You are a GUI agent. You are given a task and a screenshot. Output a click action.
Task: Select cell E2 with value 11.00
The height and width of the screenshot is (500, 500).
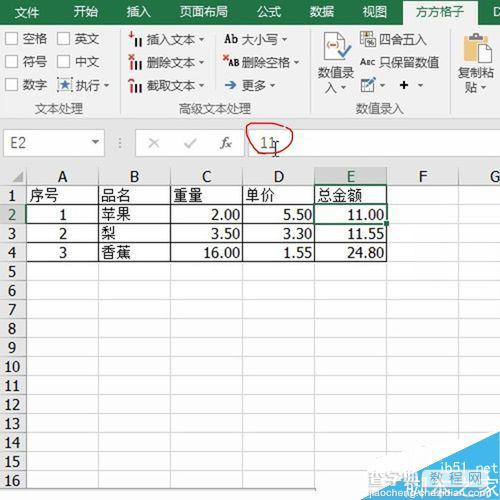coord(350,214)
